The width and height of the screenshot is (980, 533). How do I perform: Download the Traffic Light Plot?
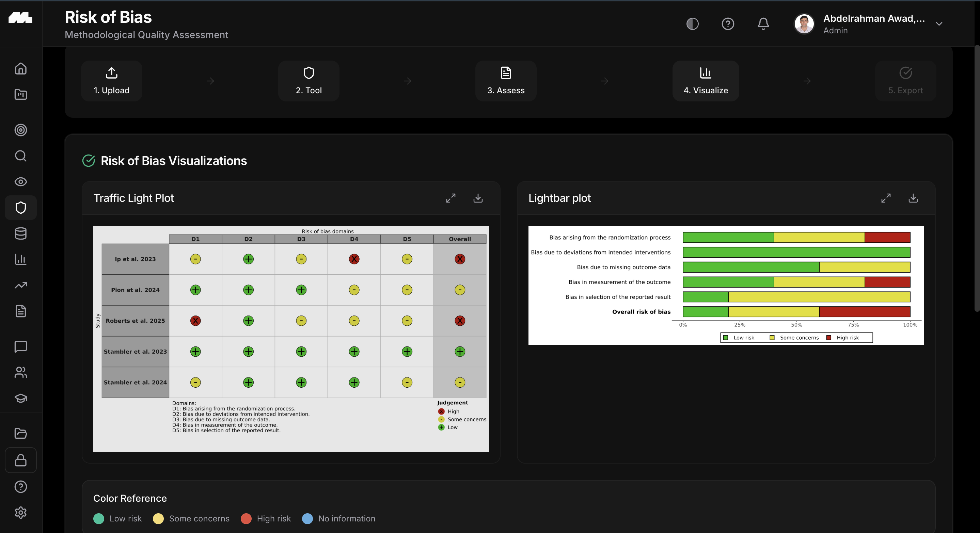(x=478, y=198)
